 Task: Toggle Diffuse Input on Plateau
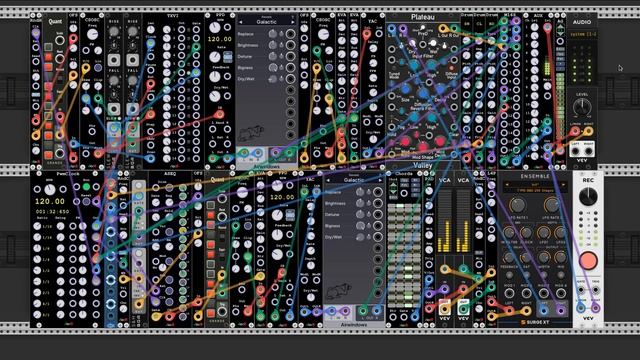(x=451, y=68)
